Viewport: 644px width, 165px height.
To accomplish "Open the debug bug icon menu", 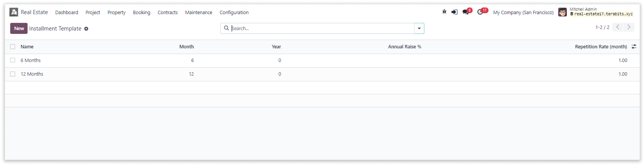I will point(444,12).
